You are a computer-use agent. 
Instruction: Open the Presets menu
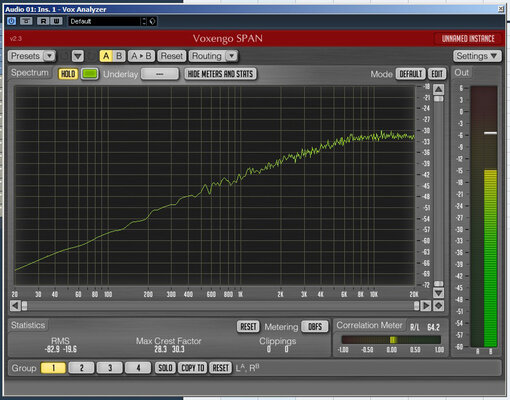tap(32, 56)
